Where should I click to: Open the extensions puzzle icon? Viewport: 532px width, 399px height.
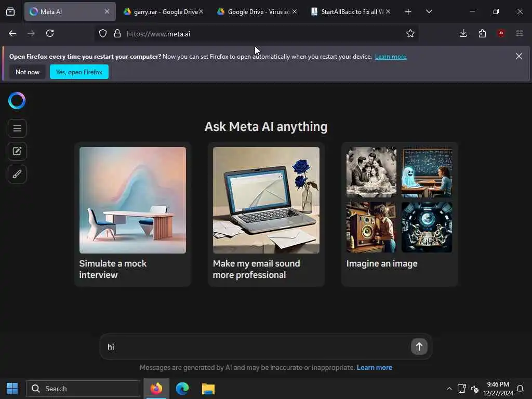tap(482, 33)
